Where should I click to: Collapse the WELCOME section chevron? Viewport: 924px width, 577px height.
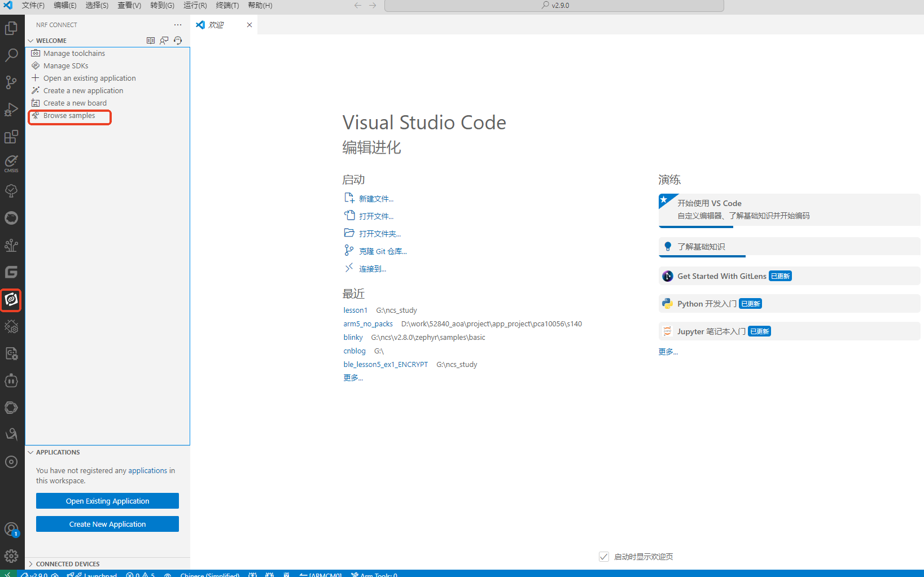tap(31, 41)
